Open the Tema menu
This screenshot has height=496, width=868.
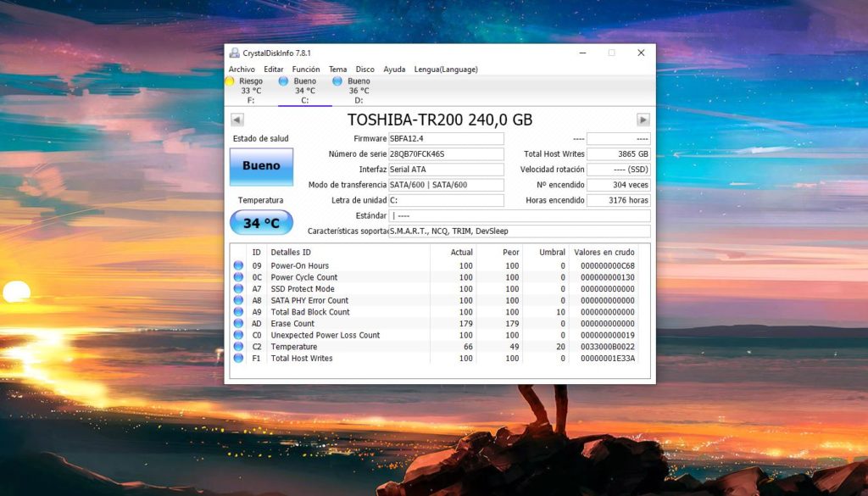point(337,70)
